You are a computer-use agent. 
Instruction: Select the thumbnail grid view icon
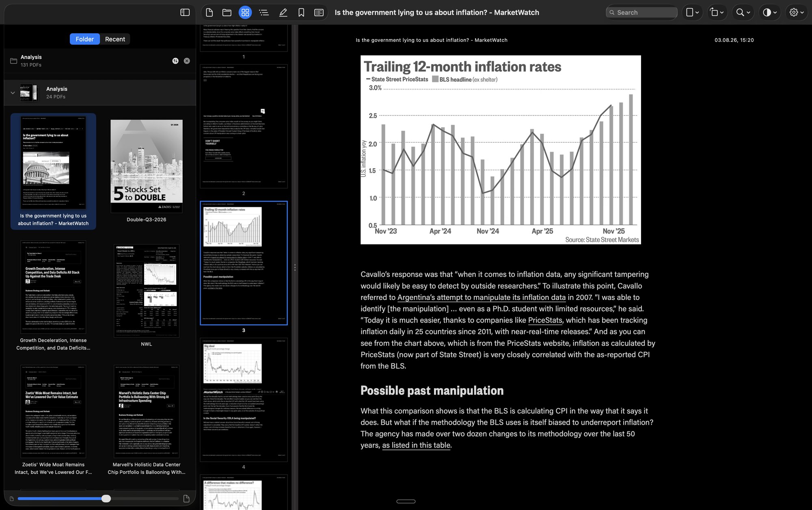(245, 13)
